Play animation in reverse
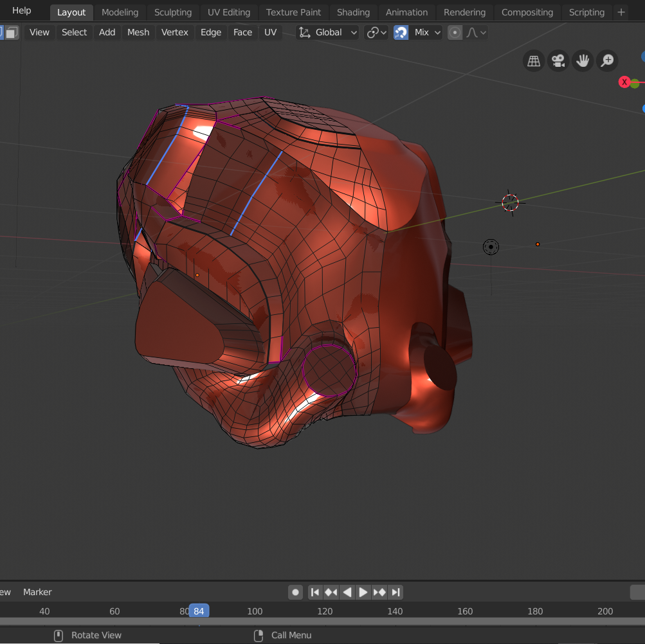 (347, 592)
